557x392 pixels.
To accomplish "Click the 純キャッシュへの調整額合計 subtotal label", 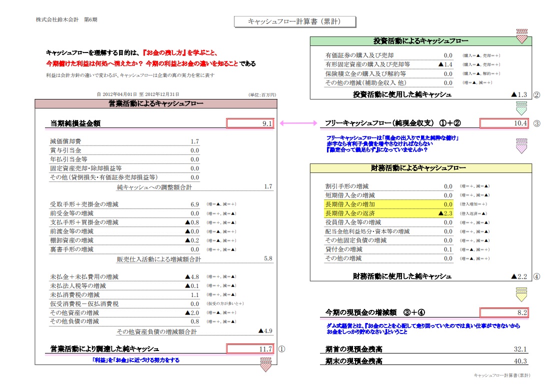I will 154,187.
